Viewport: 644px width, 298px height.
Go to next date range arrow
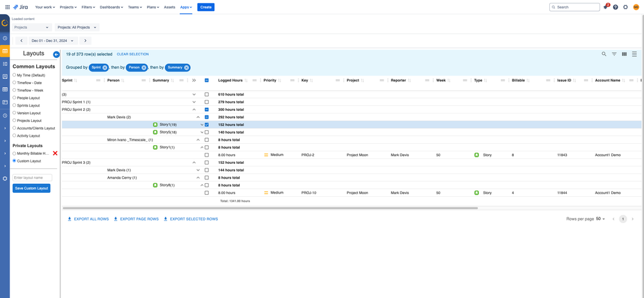(86, 41)
